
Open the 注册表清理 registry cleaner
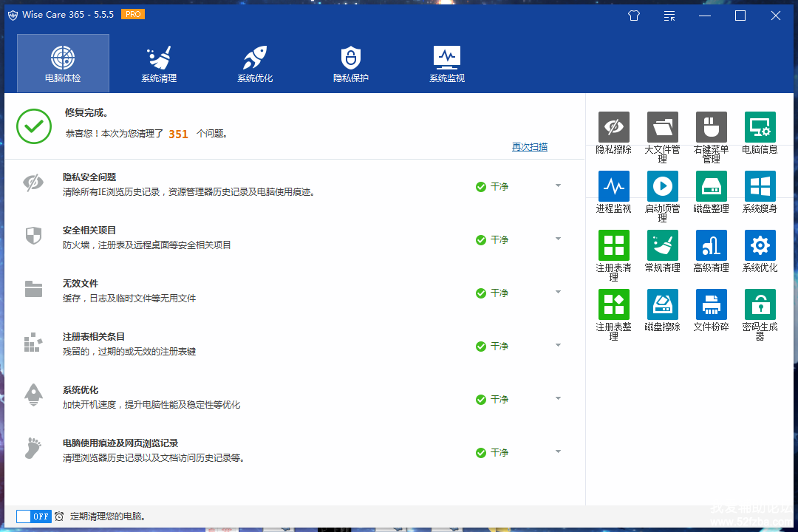tap(614, 245)
